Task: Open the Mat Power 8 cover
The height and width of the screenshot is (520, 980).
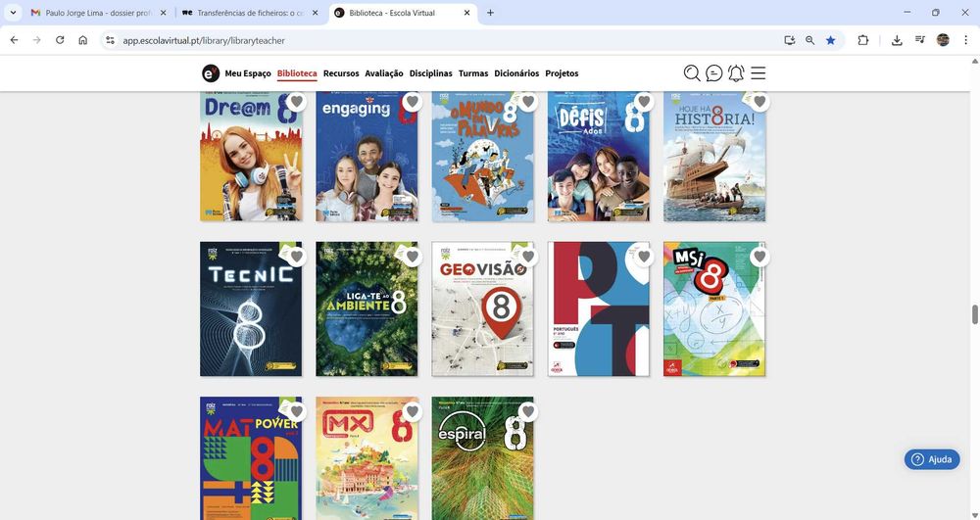Action: 251,458
